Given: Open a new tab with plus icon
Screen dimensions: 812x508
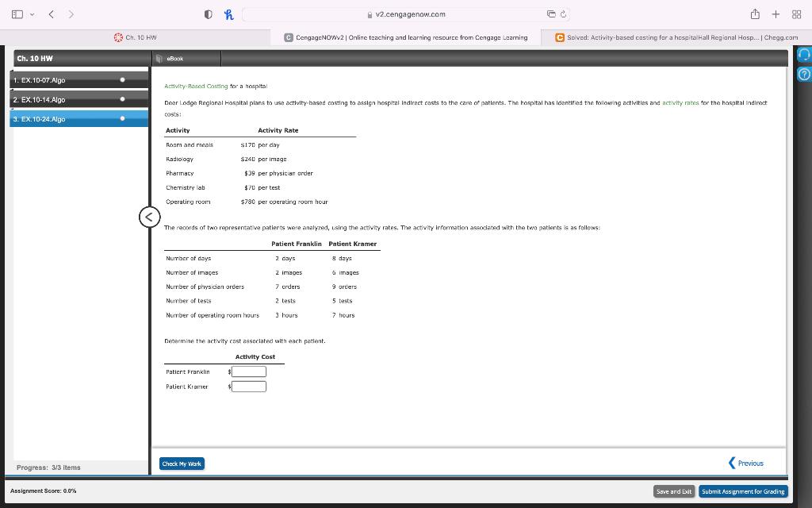Looking at the screenshot, I should pos(776,14).
